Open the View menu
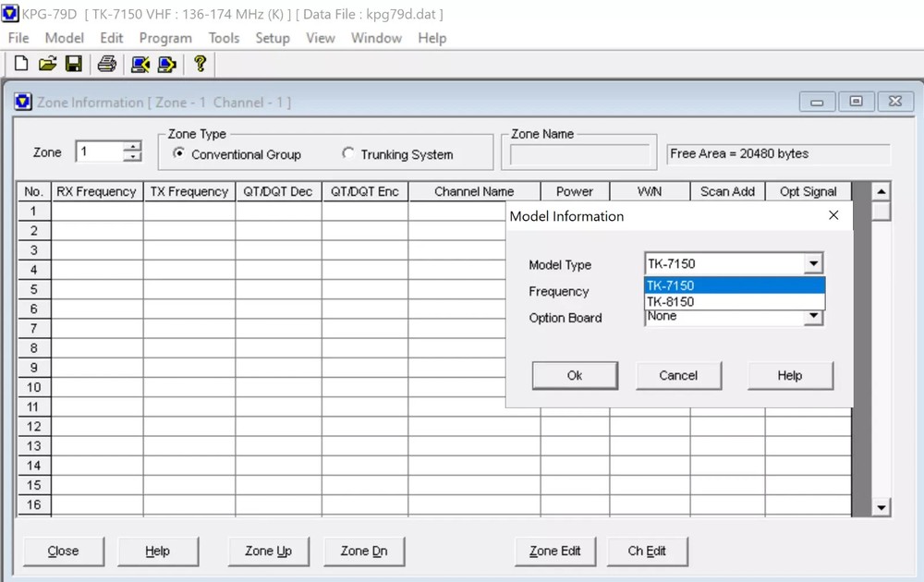This screenshot has height=582, width=924. (320, 38)
